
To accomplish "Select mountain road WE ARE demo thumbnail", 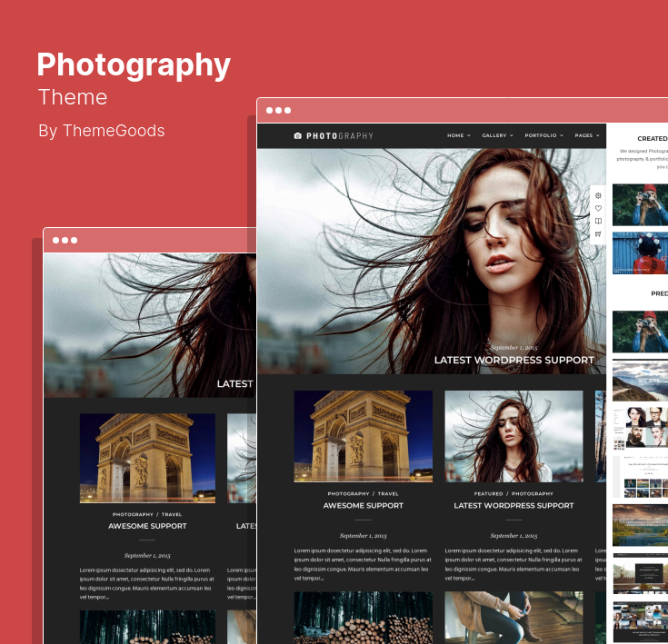I will pyautogui.click(x=641, y=381).
